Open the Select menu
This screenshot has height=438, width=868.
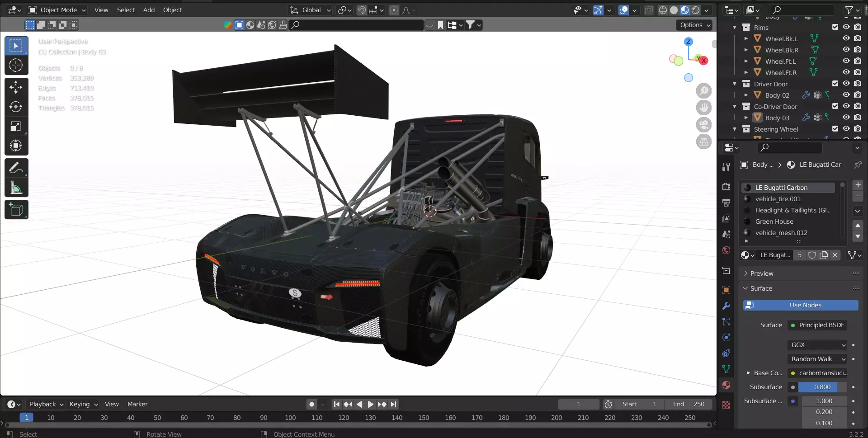126,10
